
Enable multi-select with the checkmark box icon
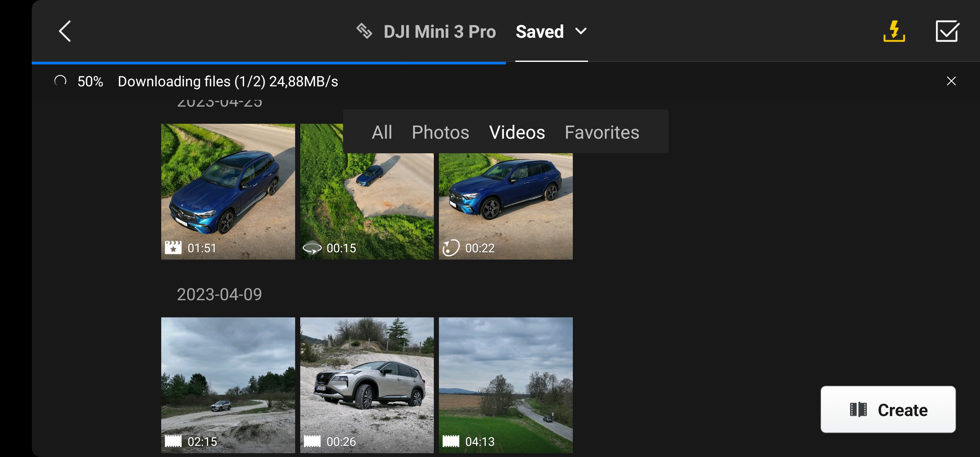pos(947,31)
